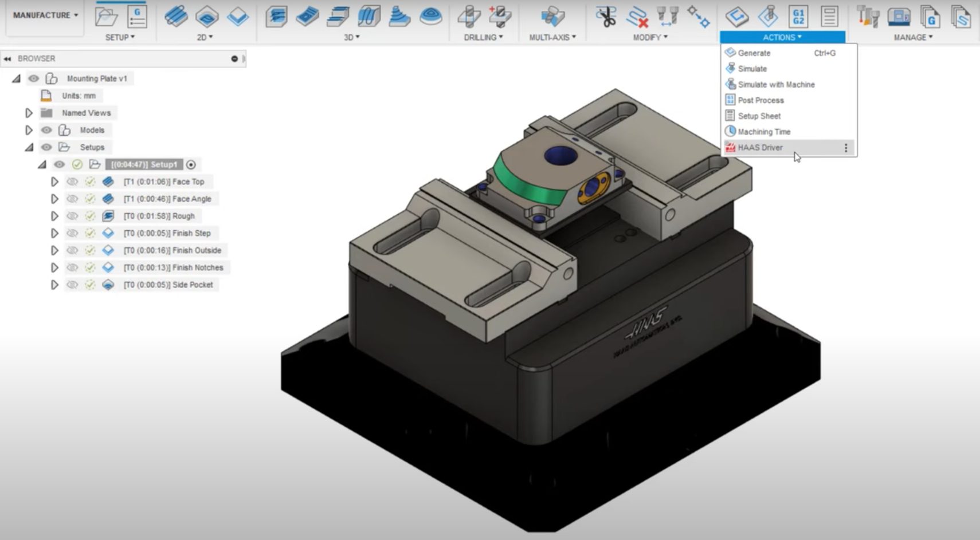Open the MULTI-AXIS dropdown label
Viewport: 980px width, 540px height.
(x=552, y=37)
